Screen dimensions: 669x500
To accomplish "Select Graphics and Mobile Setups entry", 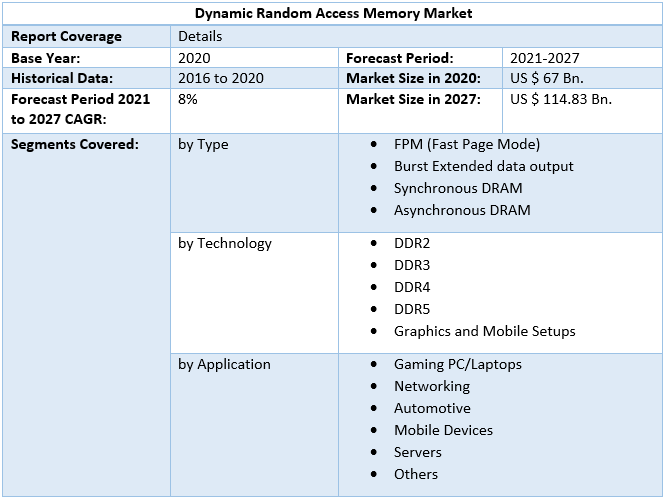I will pos(484,331).
